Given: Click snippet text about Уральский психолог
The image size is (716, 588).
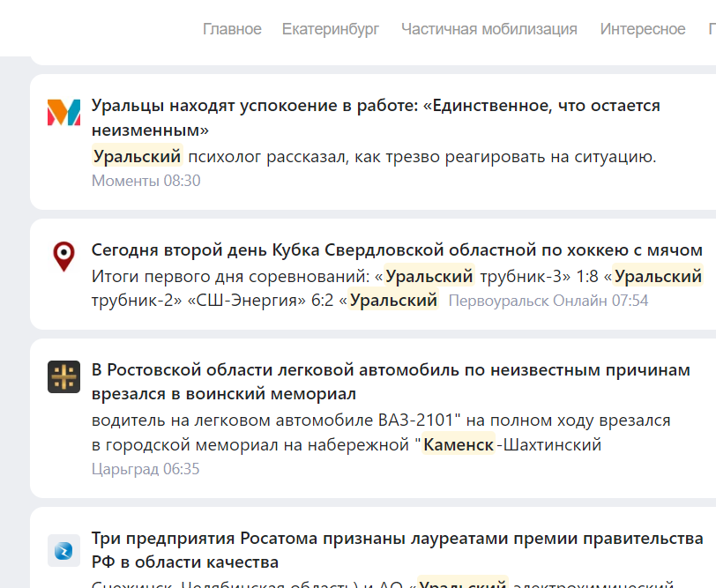Looking at the screenshot, I should [374, 157].
